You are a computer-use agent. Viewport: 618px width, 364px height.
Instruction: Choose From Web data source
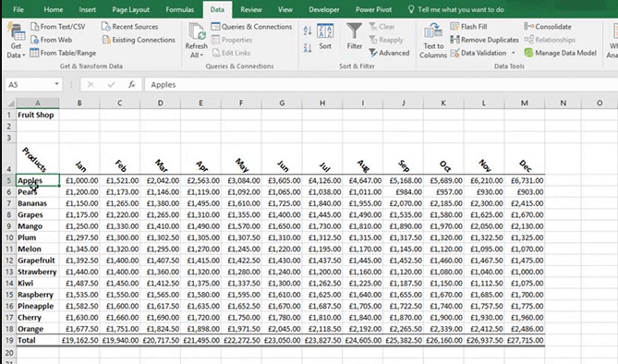click(51, 40)
